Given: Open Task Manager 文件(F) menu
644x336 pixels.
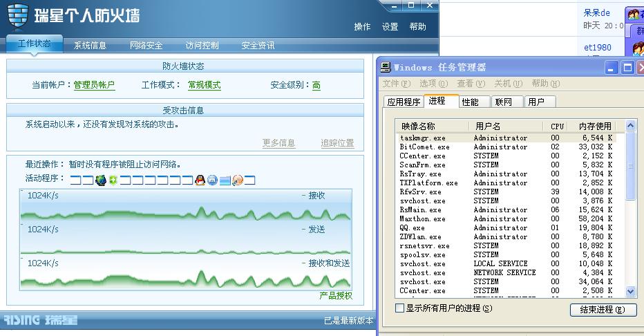Looking at the screenshot, I should coord(397,84).
